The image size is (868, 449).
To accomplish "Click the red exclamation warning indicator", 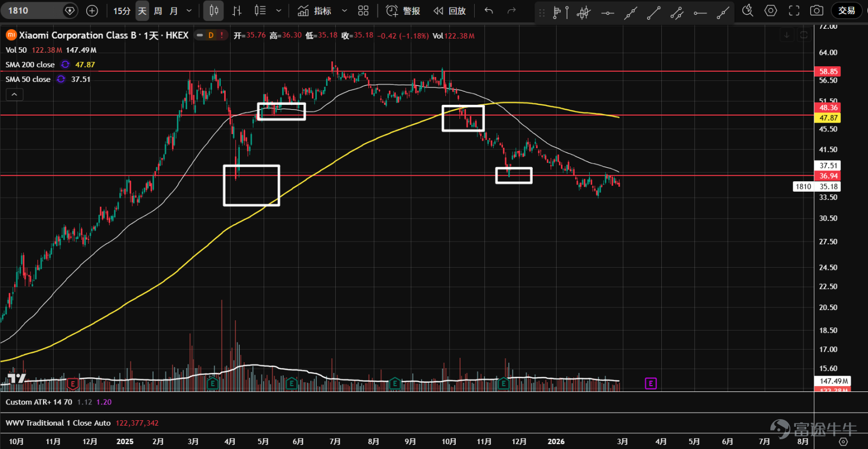I will 222,35.
